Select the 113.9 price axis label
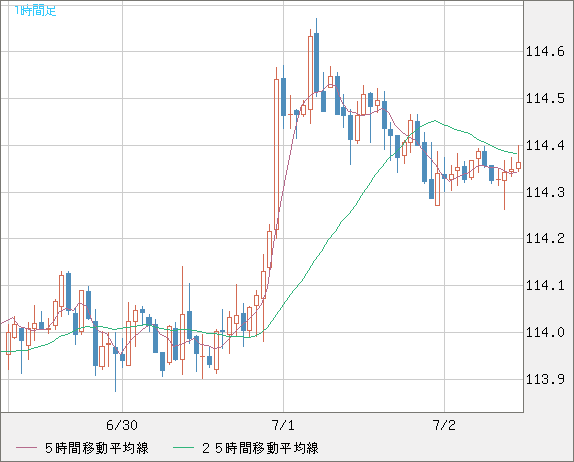 click(545, 379)
